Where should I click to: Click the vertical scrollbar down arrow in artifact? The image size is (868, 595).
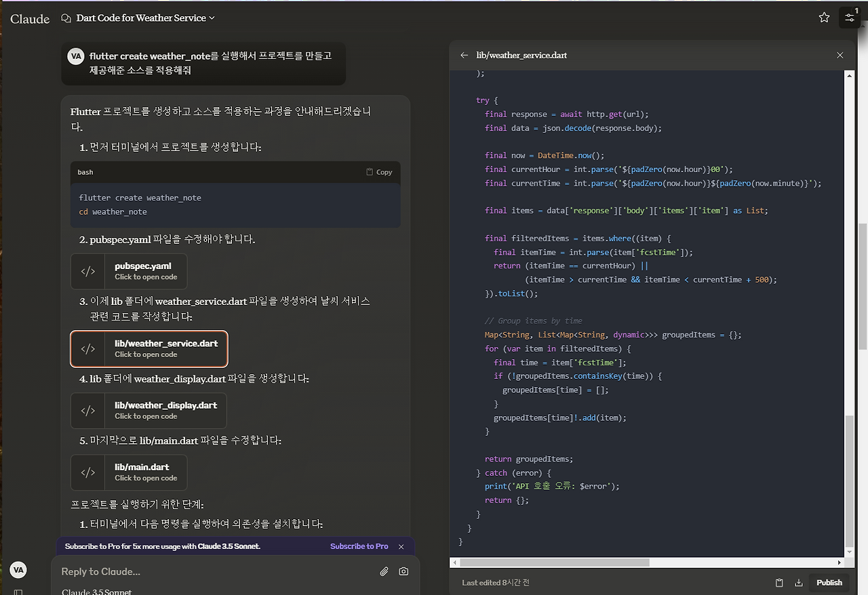coord(850,552)
